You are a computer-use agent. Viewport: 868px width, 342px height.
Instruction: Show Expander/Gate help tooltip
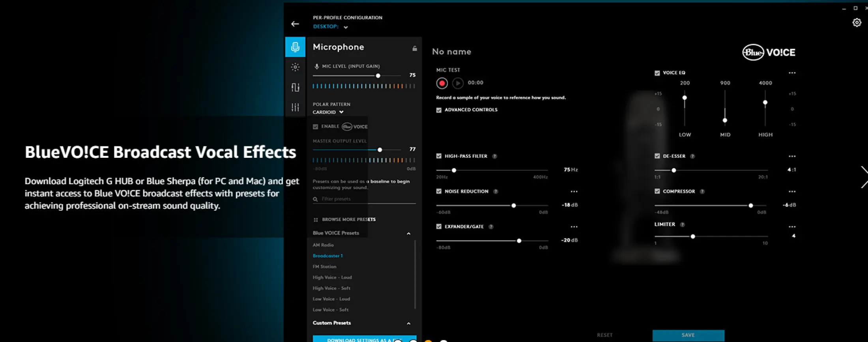[x=491, y=227]
